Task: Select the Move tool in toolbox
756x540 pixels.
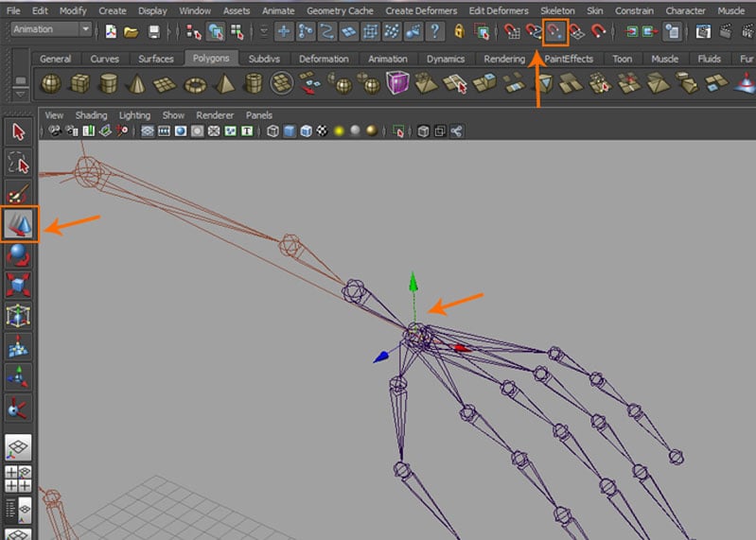Action: [x=19, y=224]
